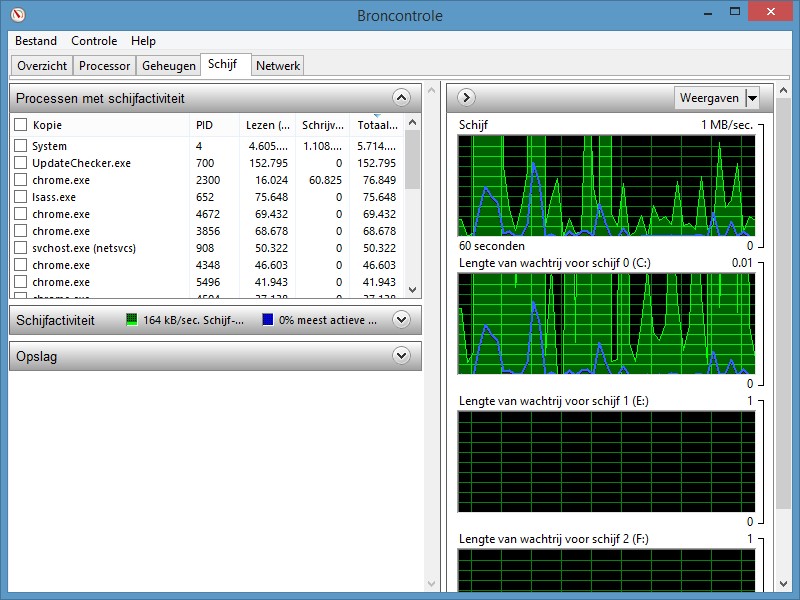800x600 pixels.
Task: Select the Schijf tab
Action: [225, 64]
